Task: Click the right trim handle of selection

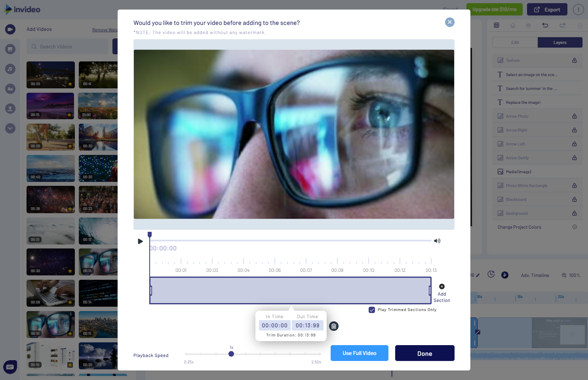Action: (x=430, y=290)
